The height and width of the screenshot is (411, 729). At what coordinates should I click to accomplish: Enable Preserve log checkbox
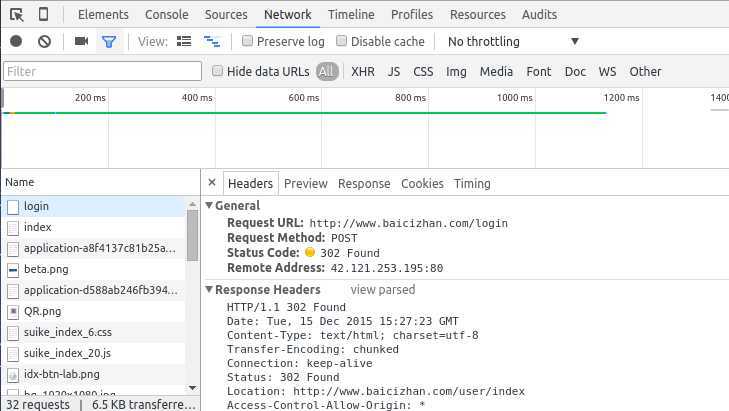click(x=247, y=41)
